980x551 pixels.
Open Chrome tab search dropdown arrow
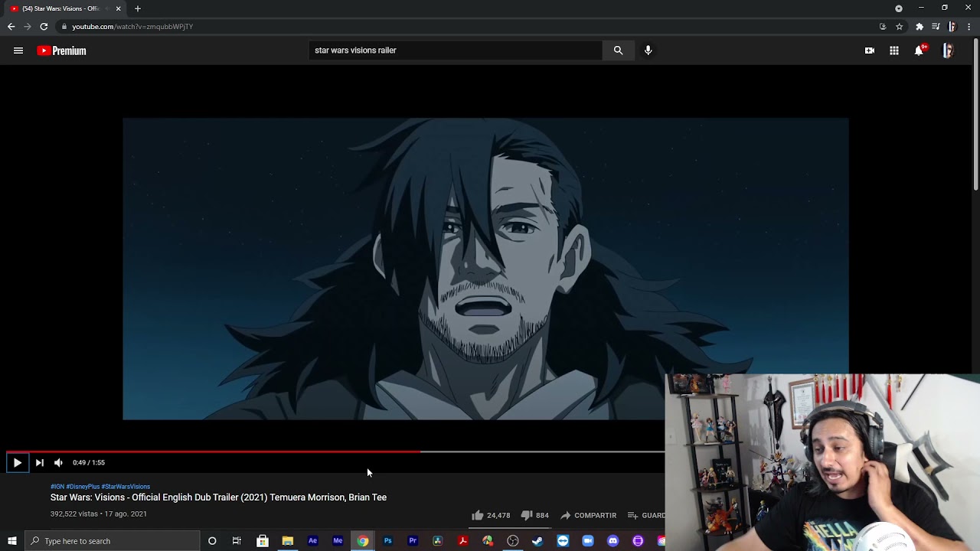click(x=899, y=8)
